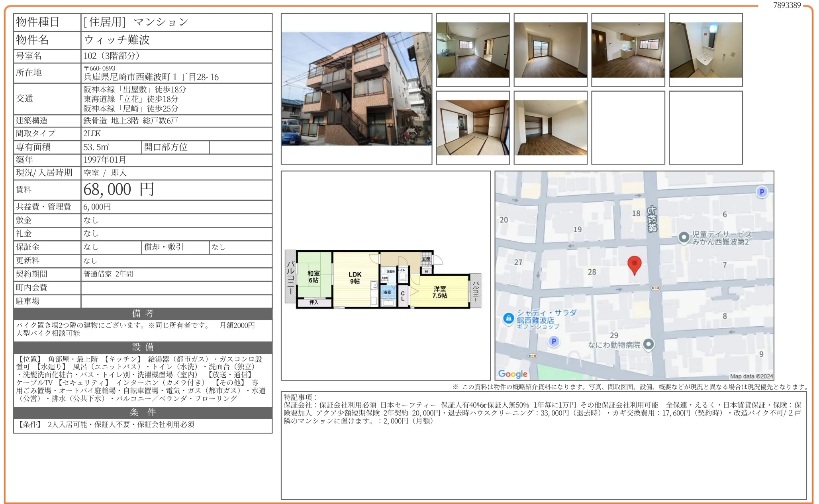
Task: Open the kitchen room thumbnail photo
Action: coord(473,50)
